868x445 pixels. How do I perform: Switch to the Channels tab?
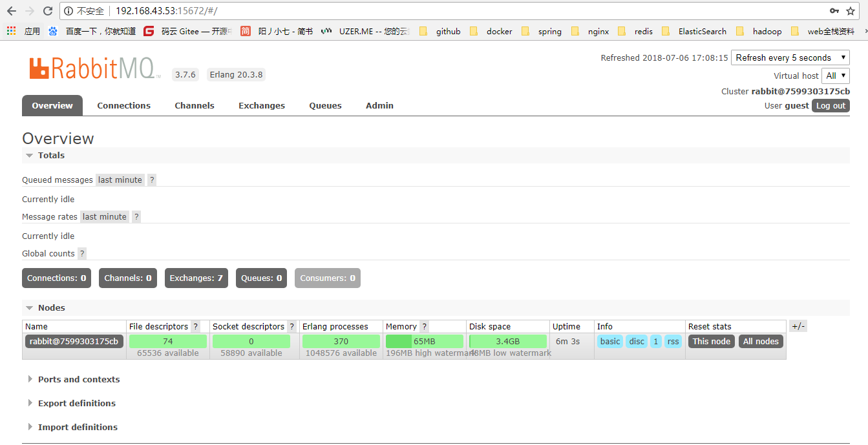point(195,105)
